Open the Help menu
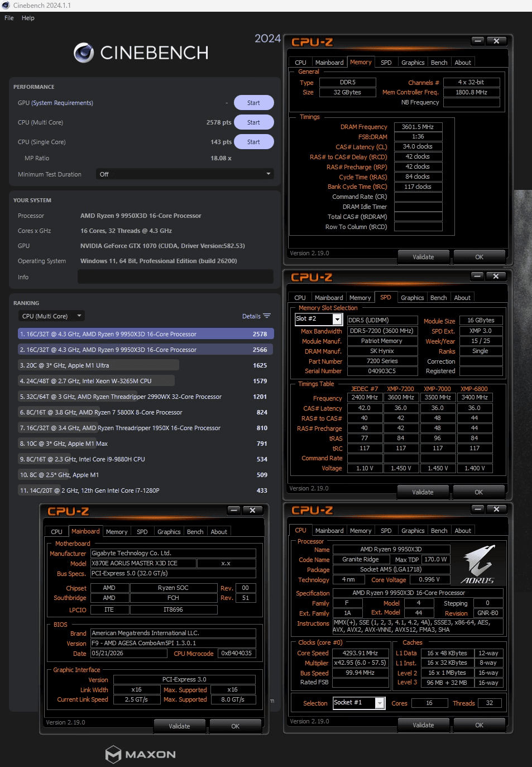This screenshot has height=767, width=532. (x=28, y=18)
